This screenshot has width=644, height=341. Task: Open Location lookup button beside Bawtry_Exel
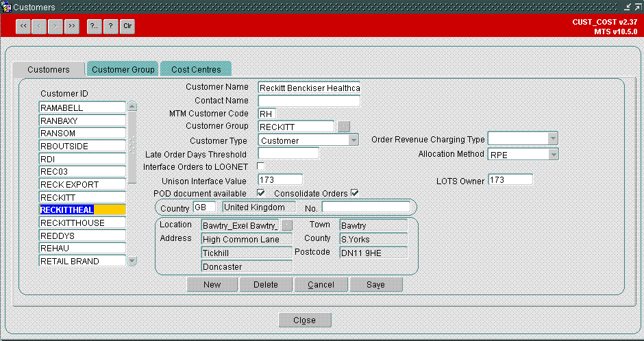click(x=288, y=225)
